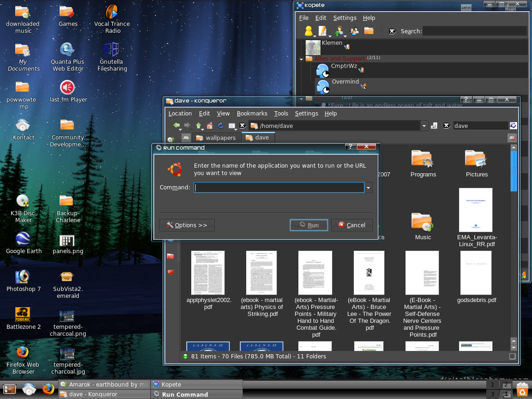Open Gnutella Filesharing desktop icon
The height and width of the screenshot is (399, 532).
tap(111, 49)
